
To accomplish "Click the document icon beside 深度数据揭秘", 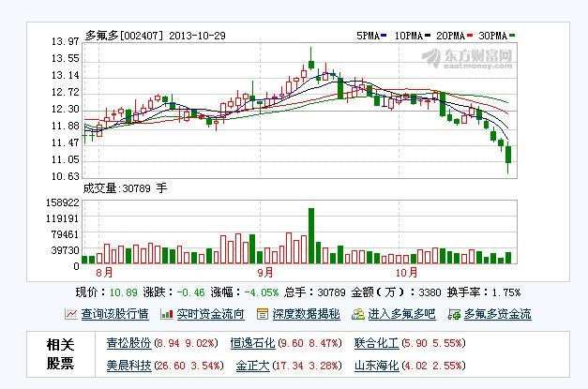I will (263, 314).
